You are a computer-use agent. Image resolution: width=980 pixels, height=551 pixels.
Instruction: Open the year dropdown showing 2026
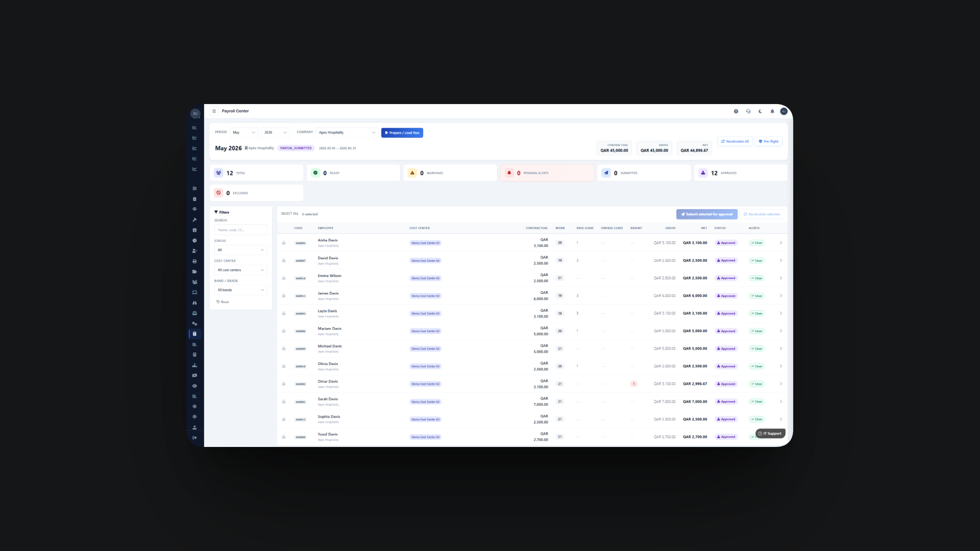click(x=276, y=133)
